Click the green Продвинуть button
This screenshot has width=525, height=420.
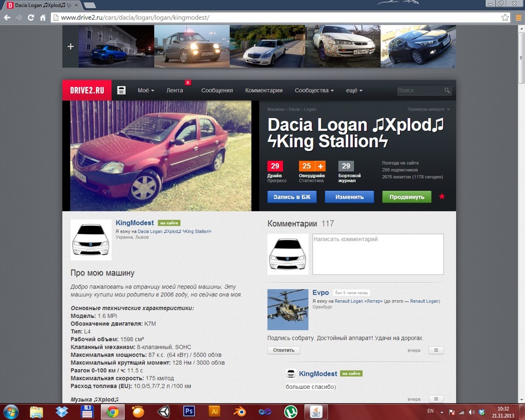point(407,197)
